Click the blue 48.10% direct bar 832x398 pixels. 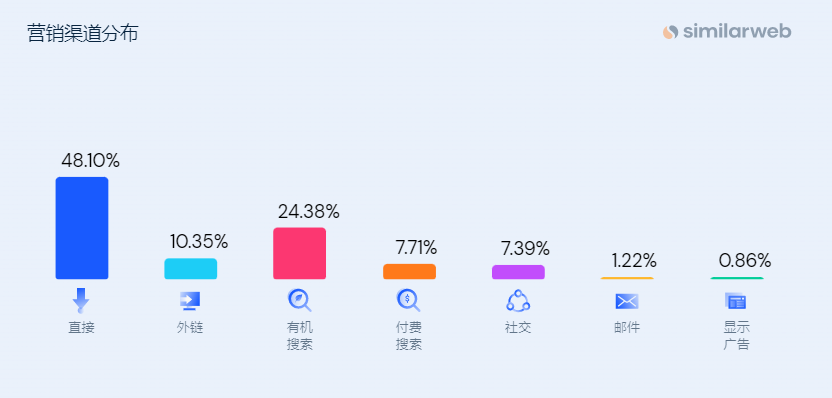(82, 228)
